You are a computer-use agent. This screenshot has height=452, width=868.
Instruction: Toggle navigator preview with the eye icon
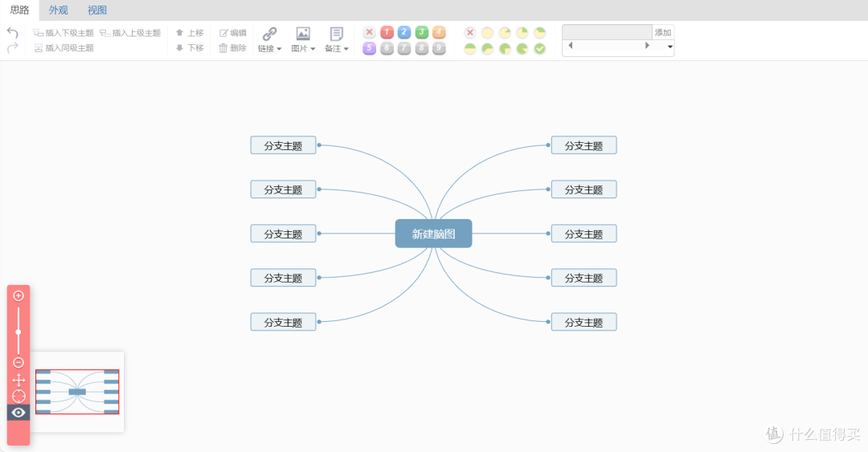click(18, 413)
